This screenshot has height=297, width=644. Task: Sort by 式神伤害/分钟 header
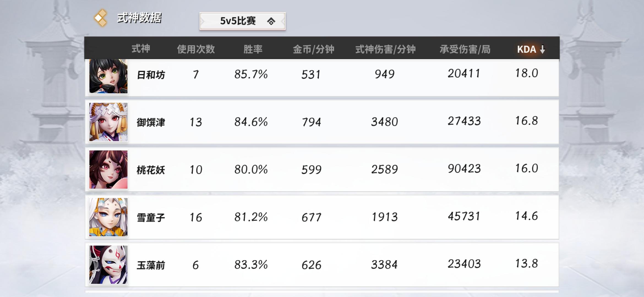385,49
